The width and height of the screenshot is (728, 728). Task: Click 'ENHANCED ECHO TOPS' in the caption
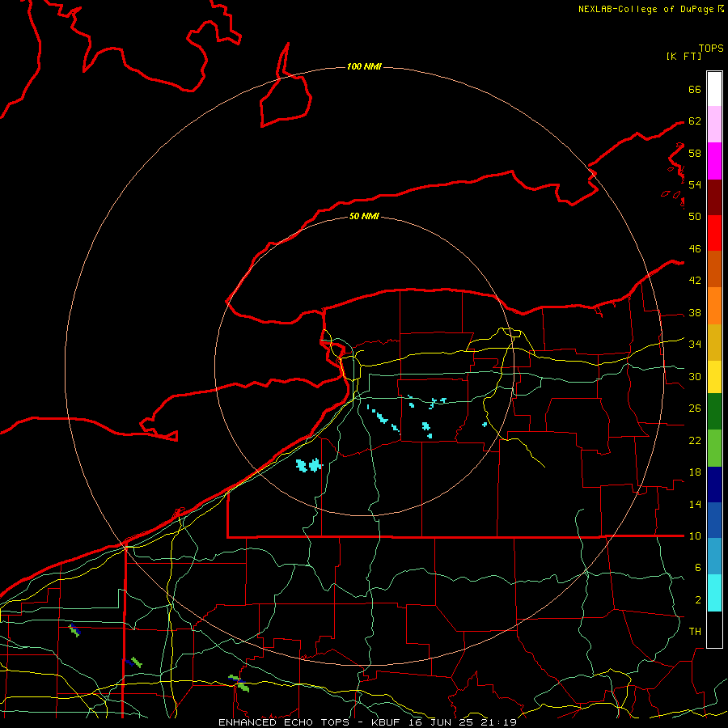tap(284, 722)
